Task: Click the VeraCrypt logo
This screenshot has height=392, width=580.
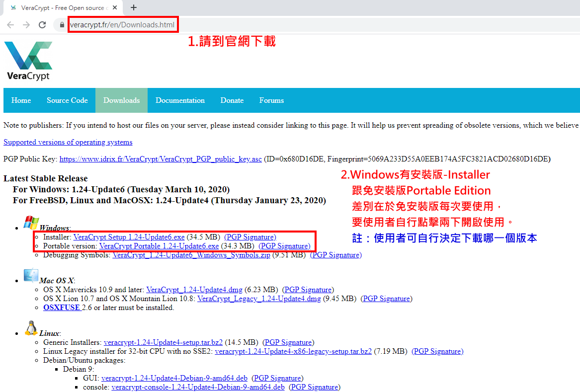Action: [28, 61]
